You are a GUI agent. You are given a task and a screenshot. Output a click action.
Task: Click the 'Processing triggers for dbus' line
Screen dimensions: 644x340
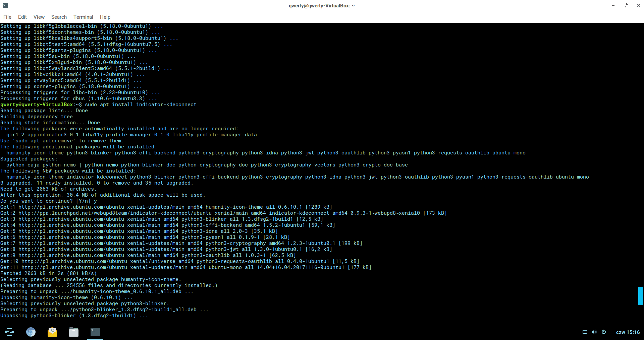click(79, 98)
